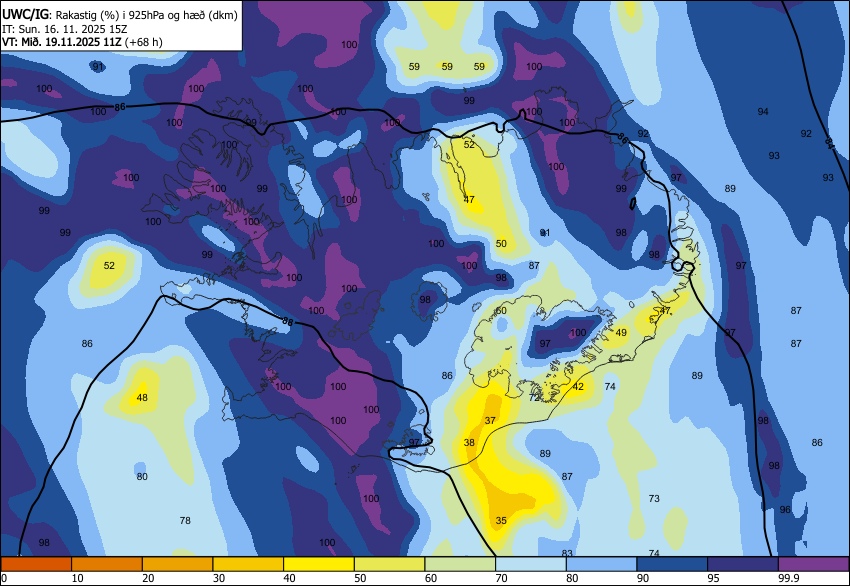Click the 0–10 dark orange legend swatch
850x586 pixels.
click(36, 564)
